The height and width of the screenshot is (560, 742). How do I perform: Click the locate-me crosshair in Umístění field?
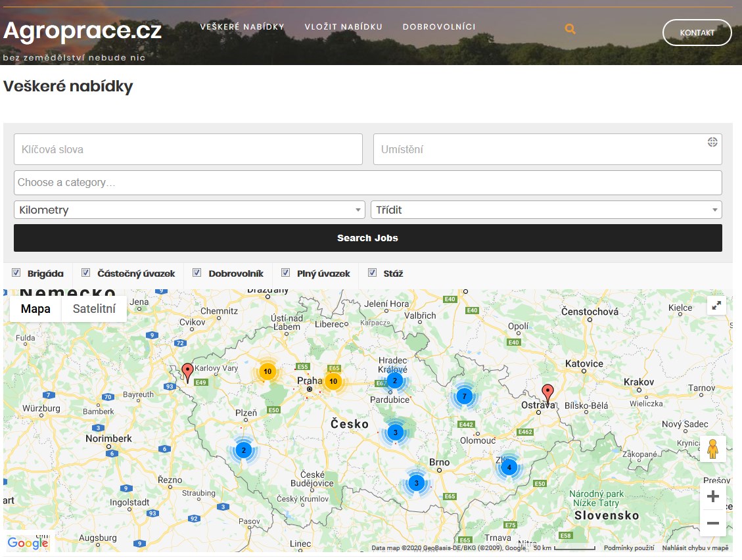click(x=712, y=142)
